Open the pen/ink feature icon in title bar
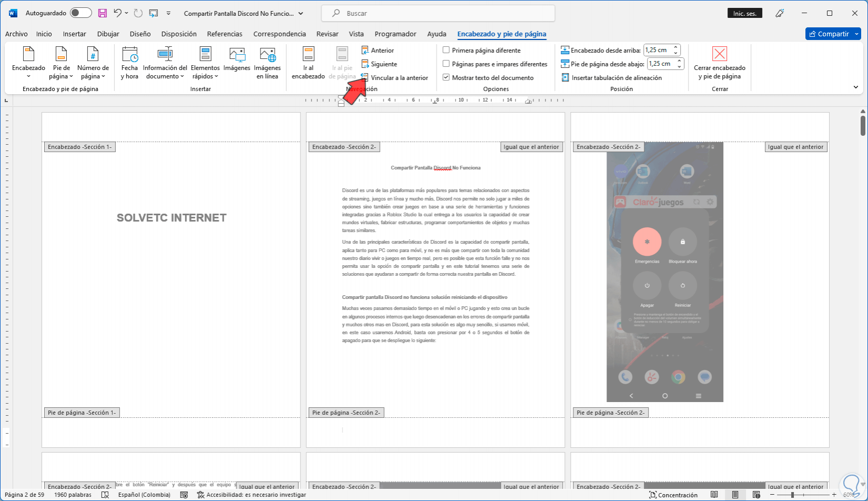This screenshot has height=501, width=868. 780,13
